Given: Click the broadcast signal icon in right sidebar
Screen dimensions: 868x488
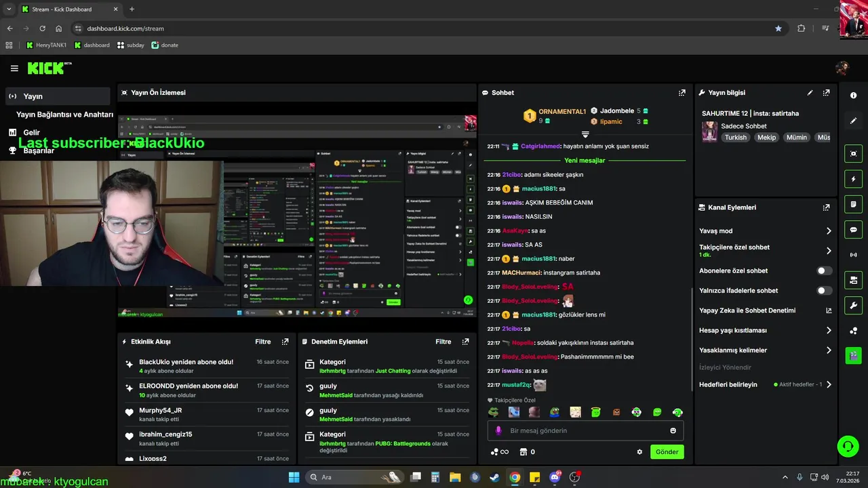Looking at the screenshot, I should pyautogui.click(x=853, y=255).
